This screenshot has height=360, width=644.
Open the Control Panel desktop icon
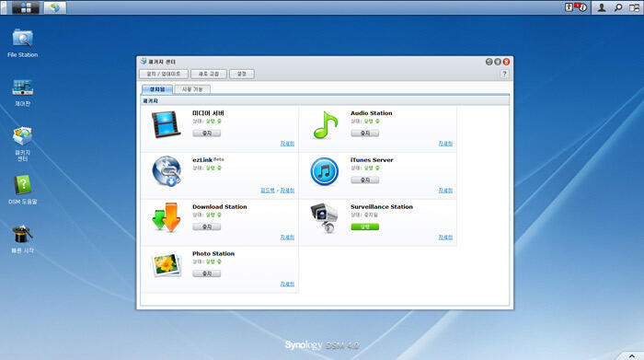[23, 87]
